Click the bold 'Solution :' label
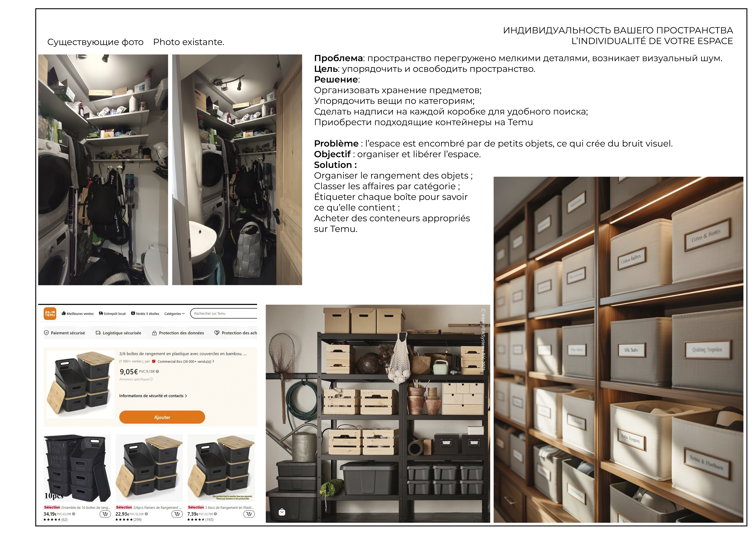The width and height of the screenshot is (756, 535). (x=335, y=165)
